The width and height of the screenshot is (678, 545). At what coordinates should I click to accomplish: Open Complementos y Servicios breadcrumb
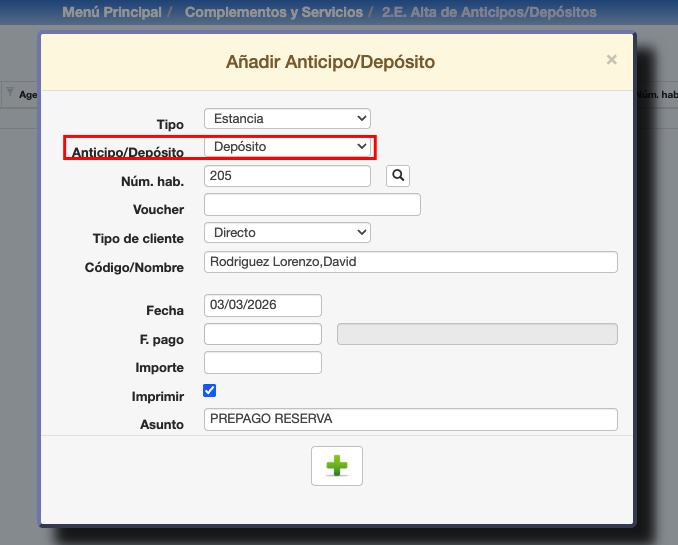point(275,13)
